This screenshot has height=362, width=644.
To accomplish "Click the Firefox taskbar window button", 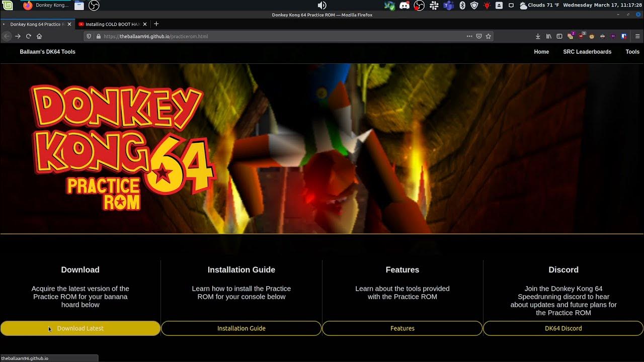I will (x=46, y=5).
